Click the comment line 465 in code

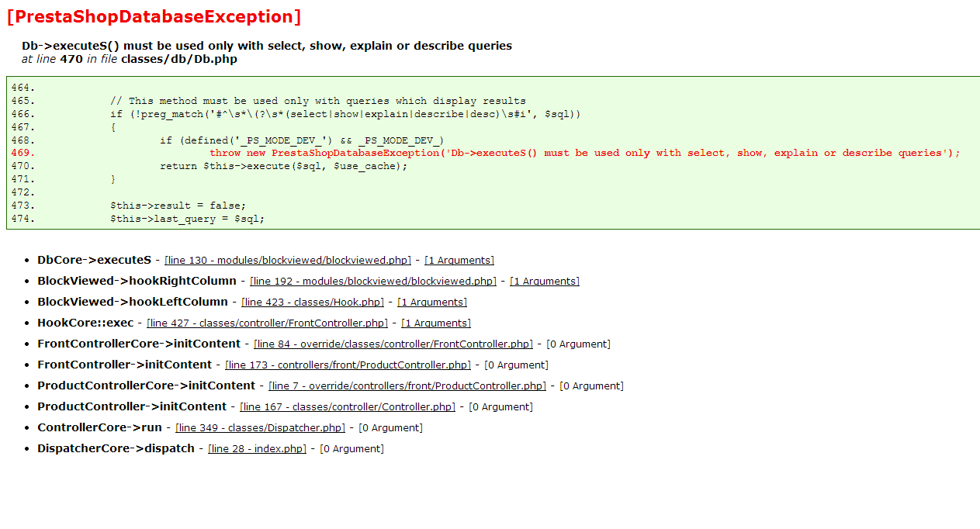click(318, 101)
